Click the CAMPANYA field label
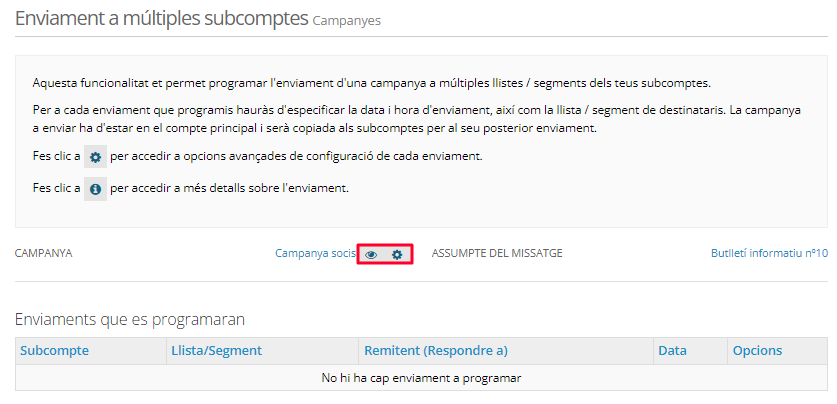The width and height of the screenshot is (837, 404). click(44, 254)
